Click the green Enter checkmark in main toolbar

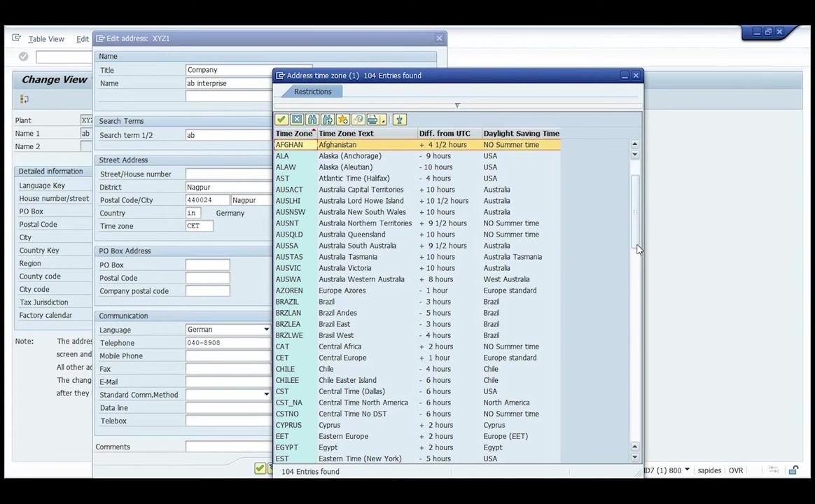tap(23, 57)
